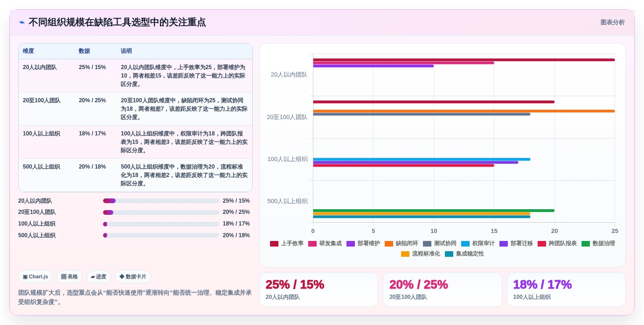Viewport: 644px width, 325px height.
Task: Click progress bar for 20人以内团队
Action: (x=161, y=201)
